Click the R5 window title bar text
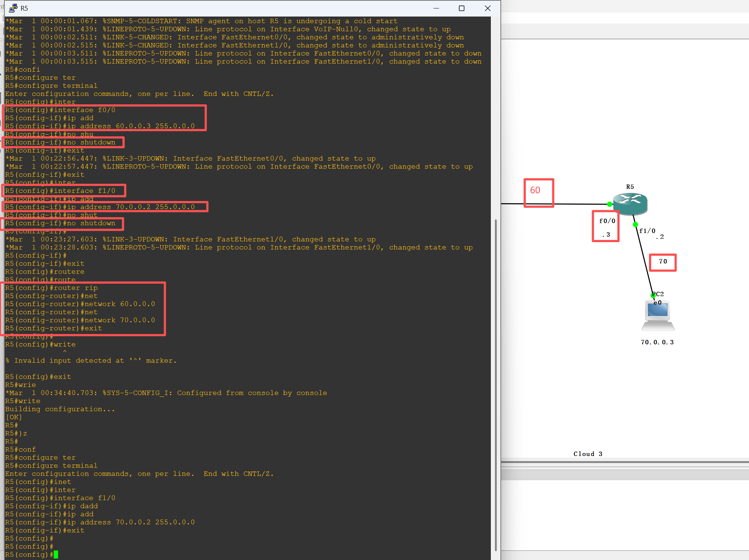The image size is (749, 560). (x=24, y=8)
